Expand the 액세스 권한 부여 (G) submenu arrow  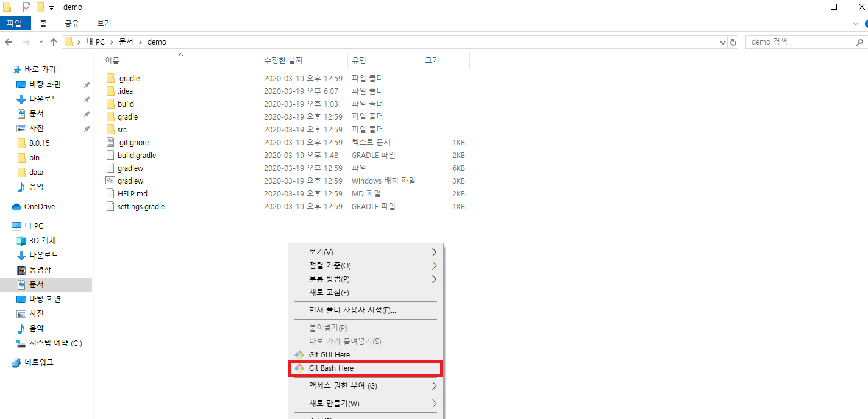click(x=435, y=385)
